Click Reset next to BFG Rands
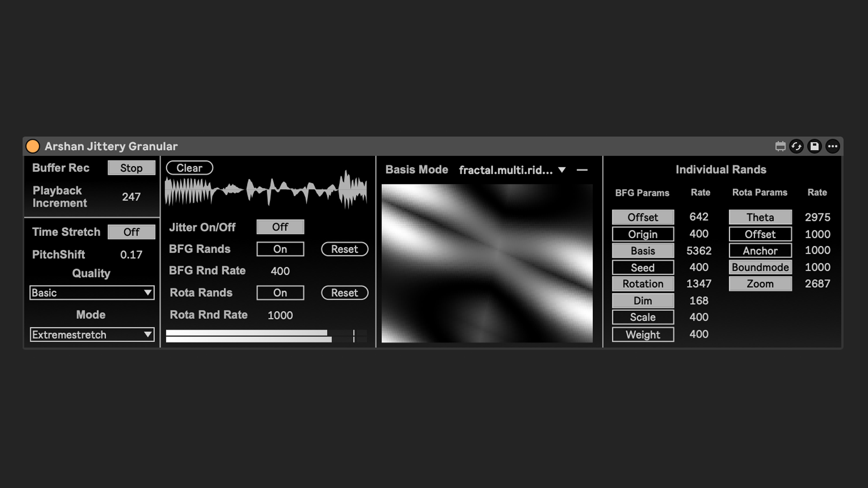 (x=344, y=249)
